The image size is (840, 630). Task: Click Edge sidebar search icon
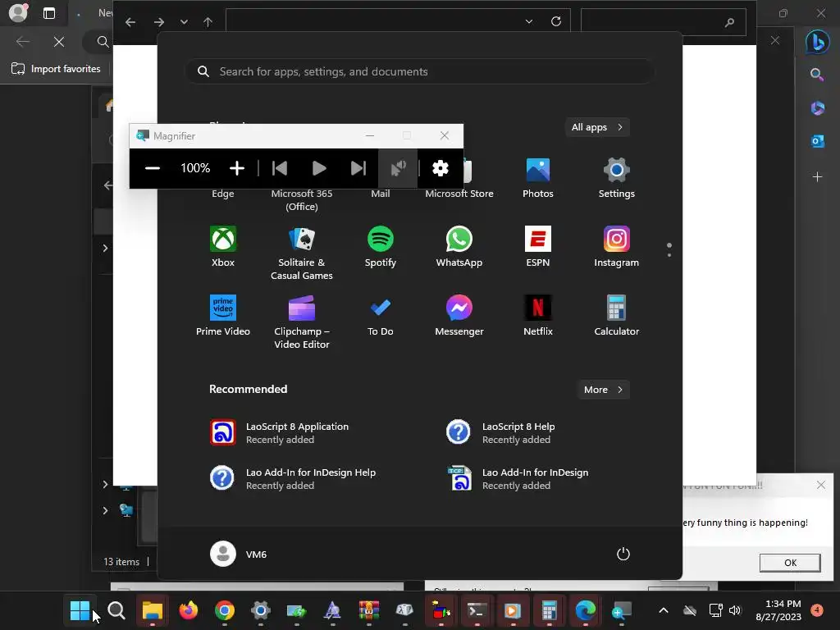(x=817, y=74)
